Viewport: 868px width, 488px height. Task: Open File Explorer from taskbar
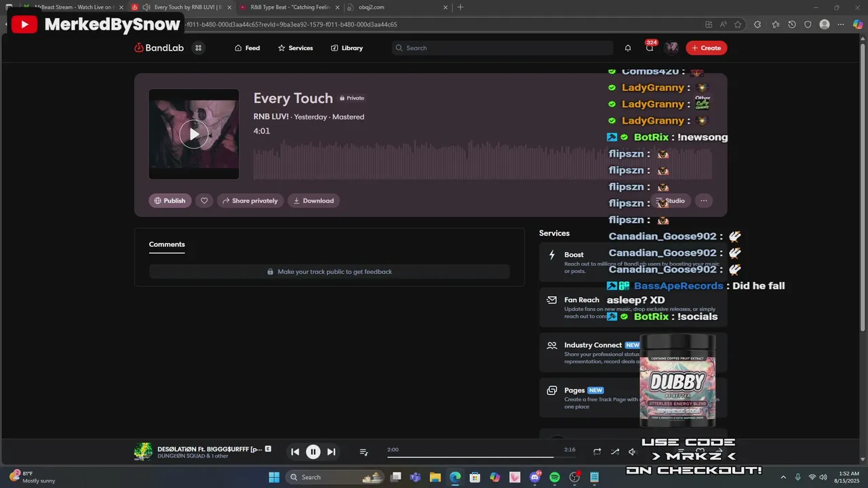point(435,477)
